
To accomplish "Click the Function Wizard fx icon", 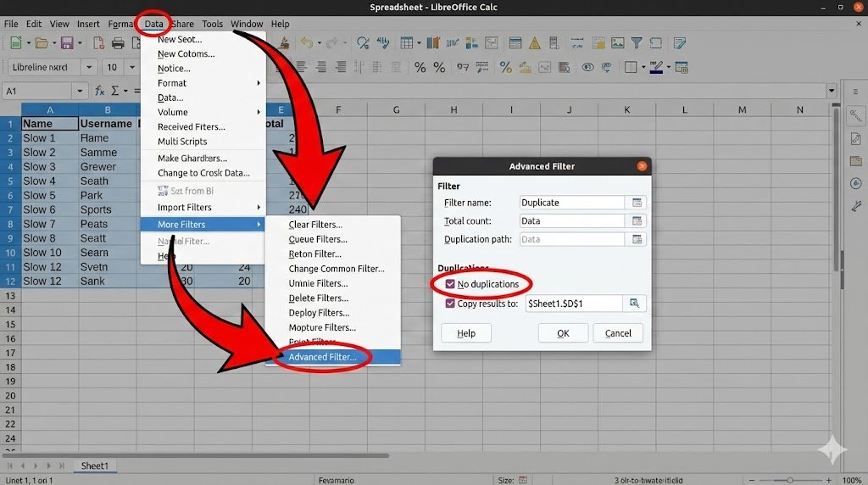I will pos(99,91).
